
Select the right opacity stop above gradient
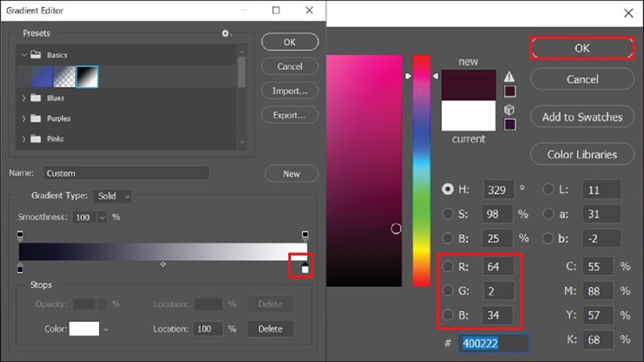point(305,235)
